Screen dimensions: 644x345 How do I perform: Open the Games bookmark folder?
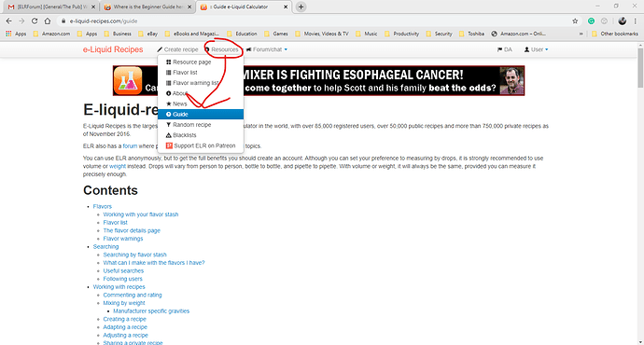(276, 34)
